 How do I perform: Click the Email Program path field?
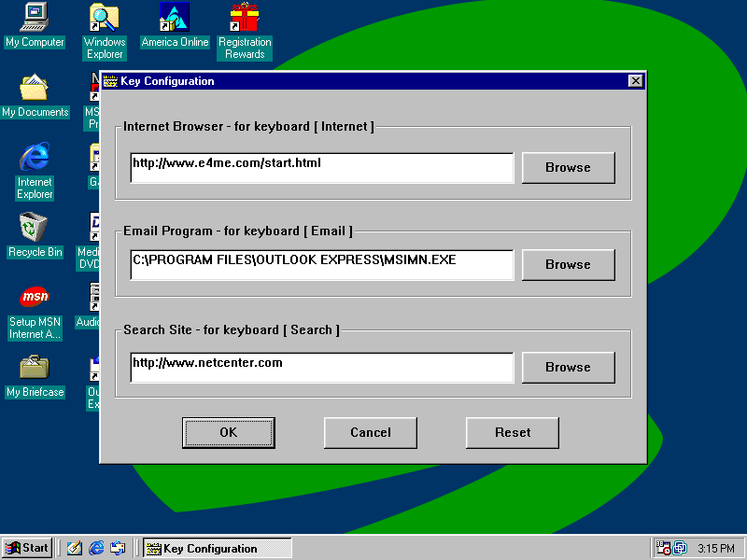(x=321, y=265)
